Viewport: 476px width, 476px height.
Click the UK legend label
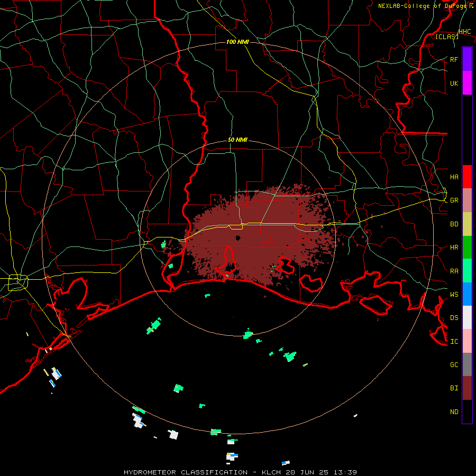tap(454, 83)
